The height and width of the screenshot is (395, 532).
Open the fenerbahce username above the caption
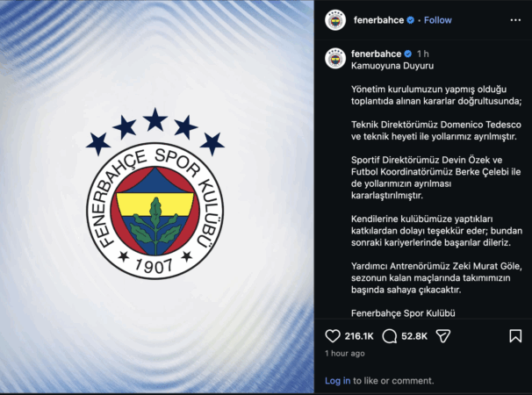[x=377, y=54]
